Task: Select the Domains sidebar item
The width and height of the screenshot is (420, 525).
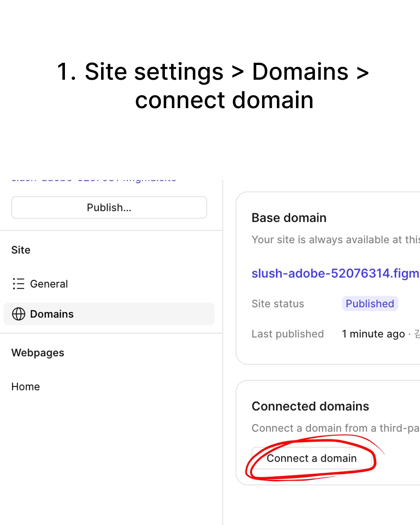Action: point(109,314)
